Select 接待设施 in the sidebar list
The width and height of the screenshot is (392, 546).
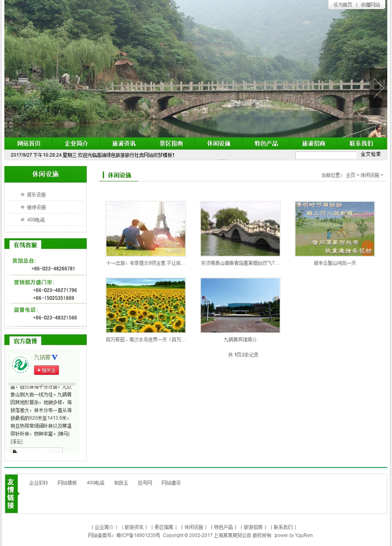(36, 207)
